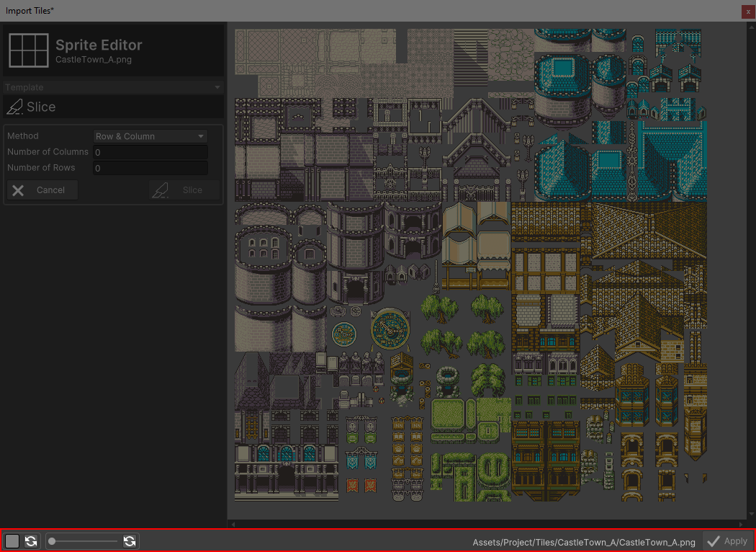Click the 'Sprite Editor' heading text
Screen dimensions: 756x552
99,45
